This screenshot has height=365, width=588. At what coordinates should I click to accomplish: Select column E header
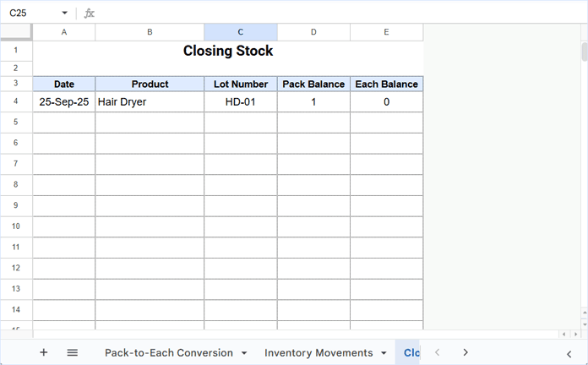(386, 32)
